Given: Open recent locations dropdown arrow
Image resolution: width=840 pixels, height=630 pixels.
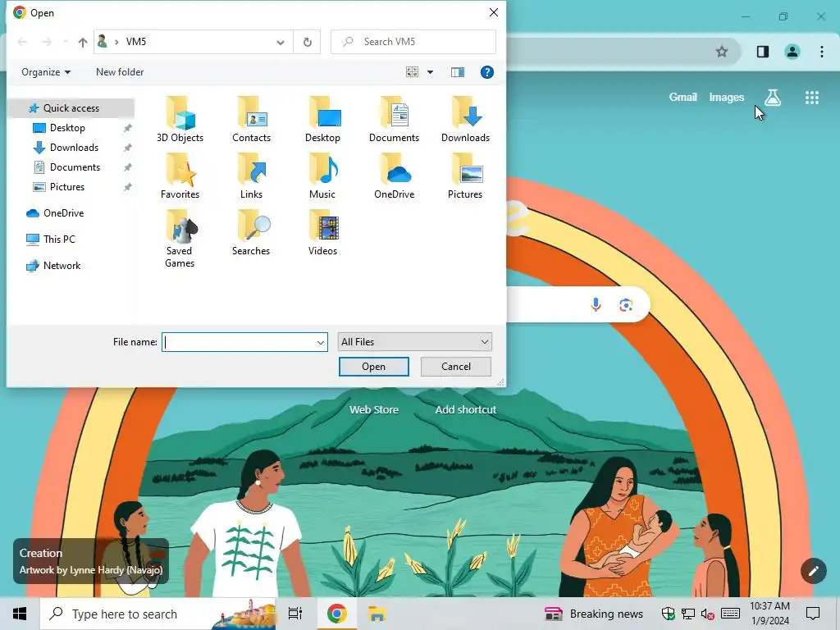Looking at the screenshot, I should point(66,42).
